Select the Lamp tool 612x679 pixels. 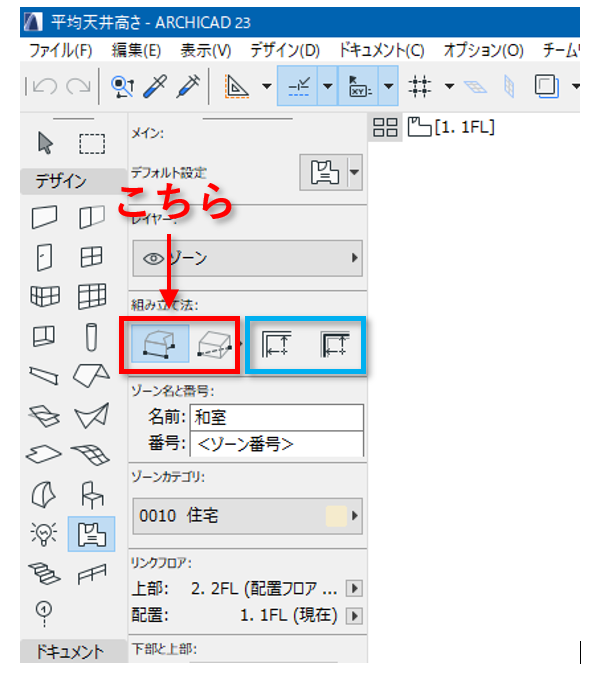tap(44, 534)
